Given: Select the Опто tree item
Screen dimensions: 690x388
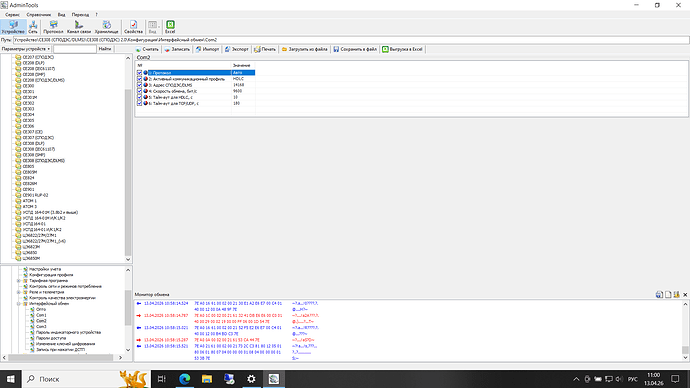Looking at the screenshot, I should point(40,310).
